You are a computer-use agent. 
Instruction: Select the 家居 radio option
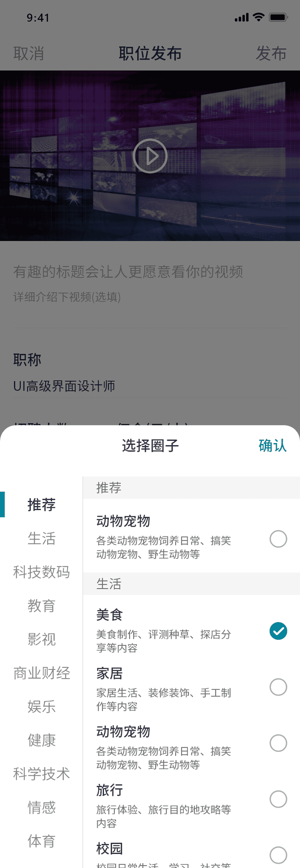coord(278,687)
